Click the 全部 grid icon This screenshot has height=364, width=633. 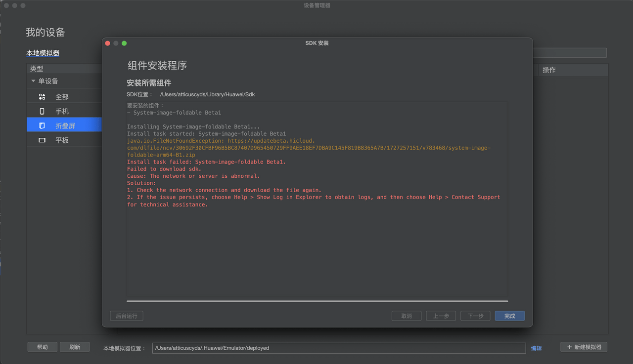coord(42,97)
